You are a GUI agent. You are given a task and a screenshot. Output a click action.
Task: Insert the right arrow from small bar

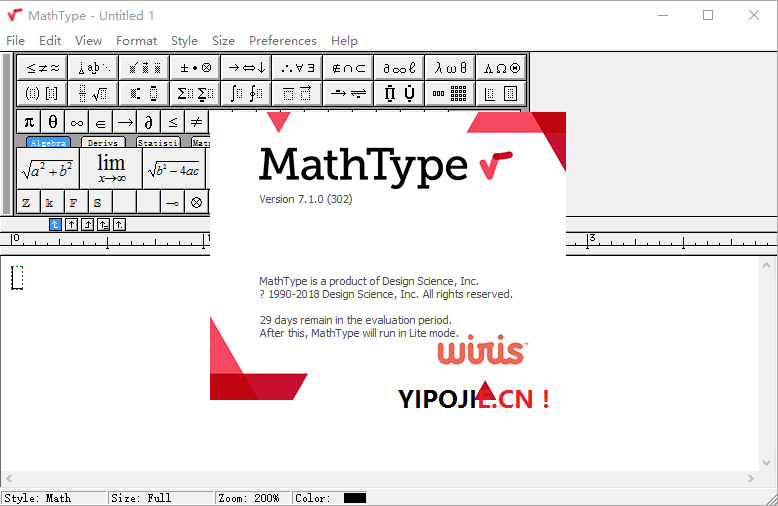[x=125, y=122]
